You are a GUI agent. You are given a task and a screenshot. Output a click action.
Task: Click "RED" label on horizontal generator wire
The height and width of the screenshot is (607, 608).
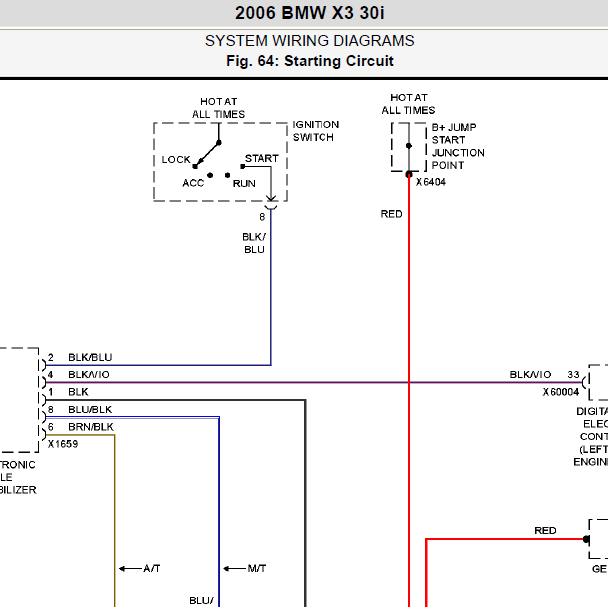(545, 531)
